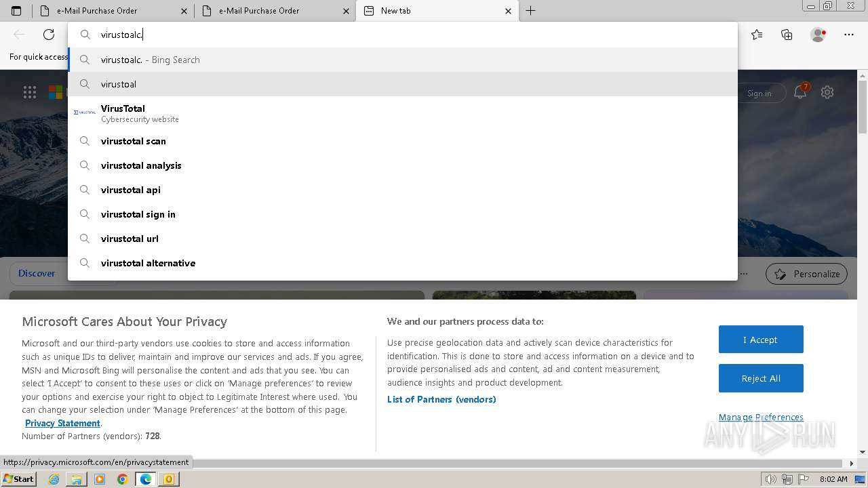Click the vertical scrollbar down arrow
This screenshot has height=488, width=868.
[x=863, y=452]
